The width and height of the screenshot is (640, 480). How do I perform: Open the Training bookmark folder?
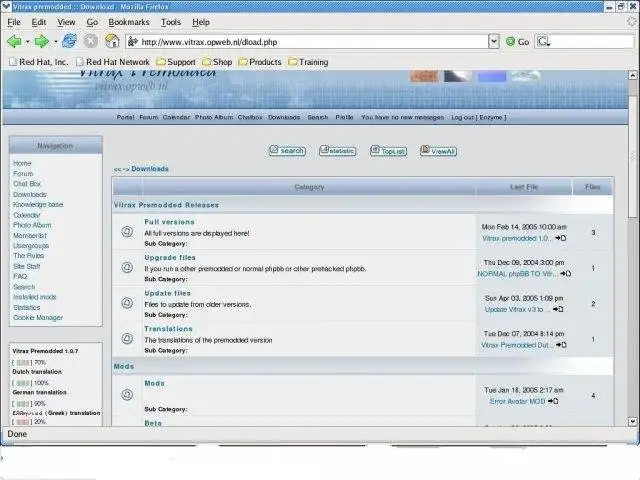(x=308, y=62)
